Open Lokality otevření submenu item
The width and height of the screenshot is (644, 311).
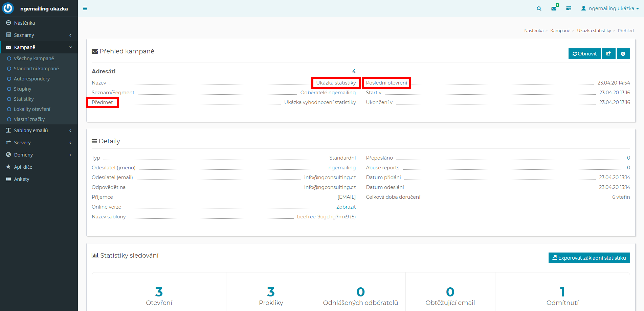(32, 109)
